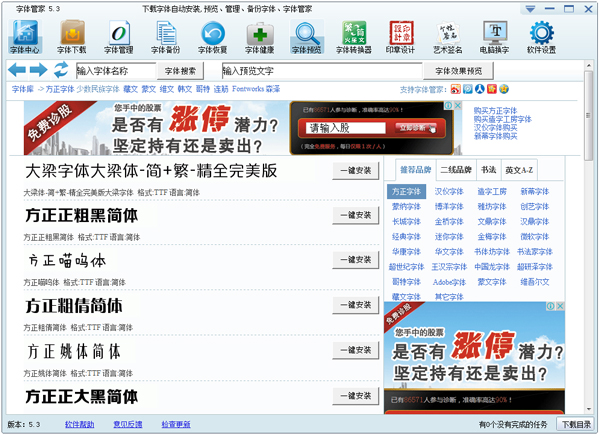Image resolution: width=600 pixels, height=435 pixels.
Task: Install 方正喵呜体 with 一键安装
Action: 356,260
